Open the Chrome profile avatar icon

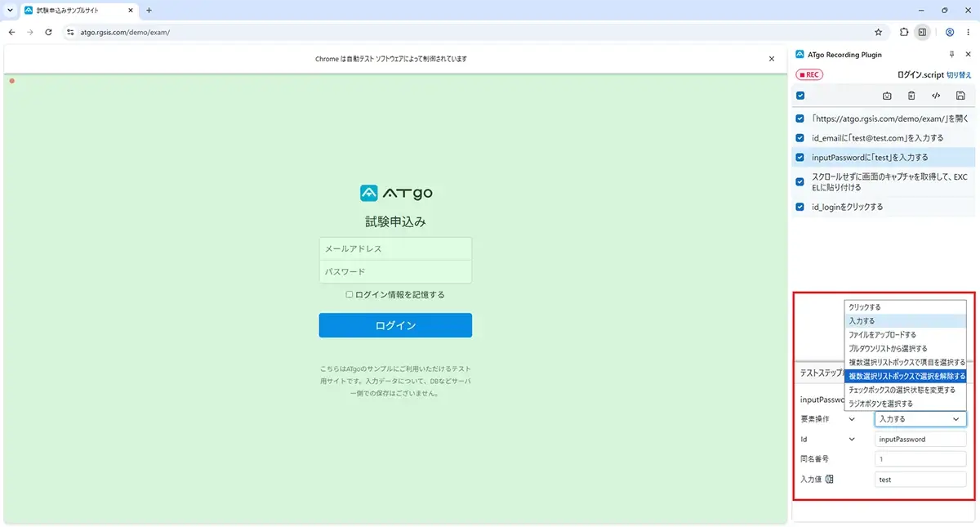tap(950, 33)
